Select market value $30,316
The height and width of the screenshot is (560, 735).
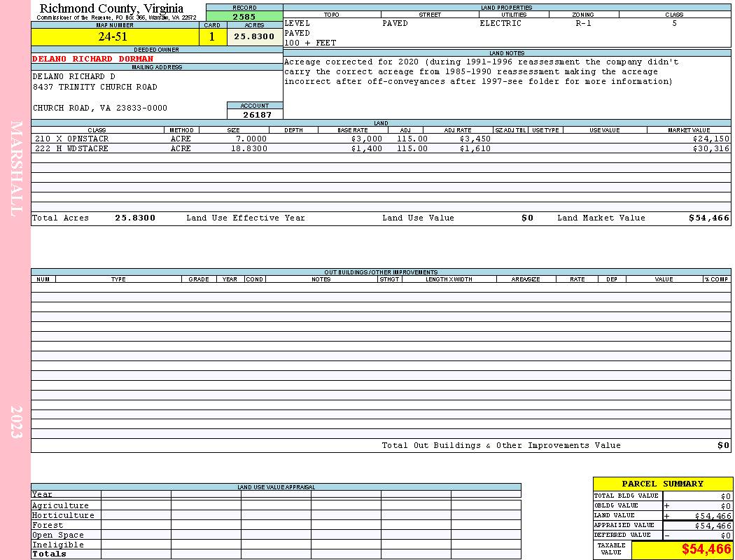(x=711, y=149)
